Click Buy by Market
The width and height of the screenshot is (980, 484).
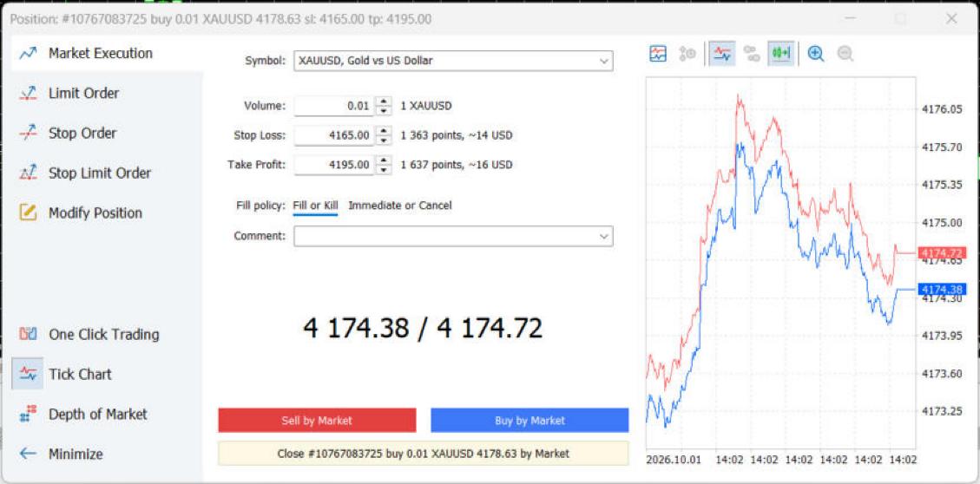click(x=529, y=421)
